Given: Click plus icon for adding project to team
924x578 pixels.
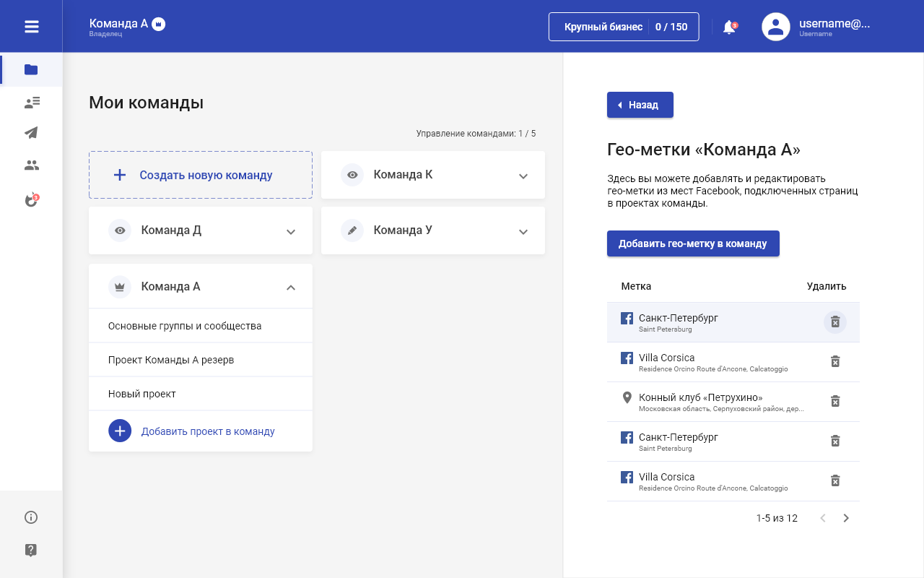Looking at the screenshot, I should (x=120, y=431).
